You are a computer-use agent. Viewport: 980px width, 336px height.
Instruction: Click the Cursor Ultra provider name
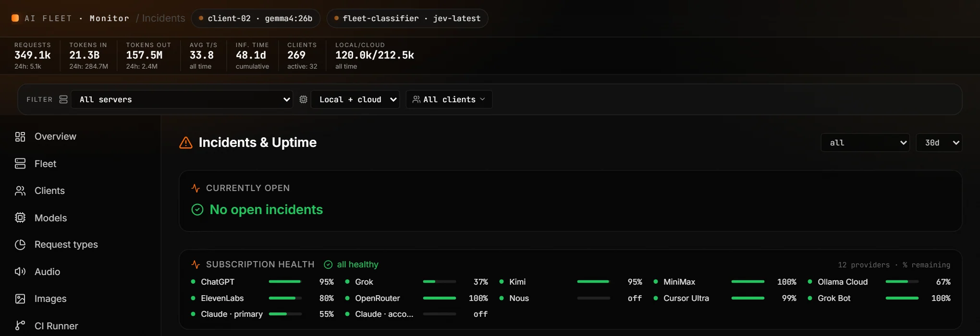coord(686,298)
